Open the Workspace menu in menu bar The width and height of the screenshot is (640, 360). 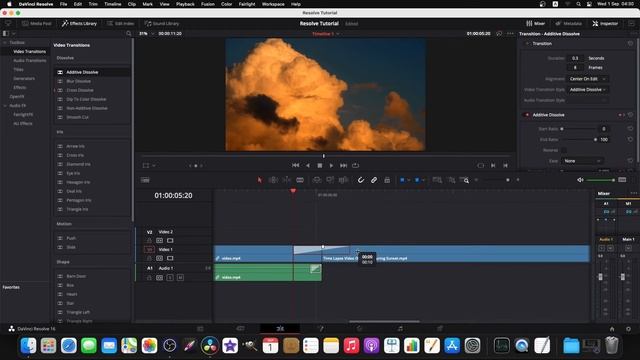coord(273,4)
